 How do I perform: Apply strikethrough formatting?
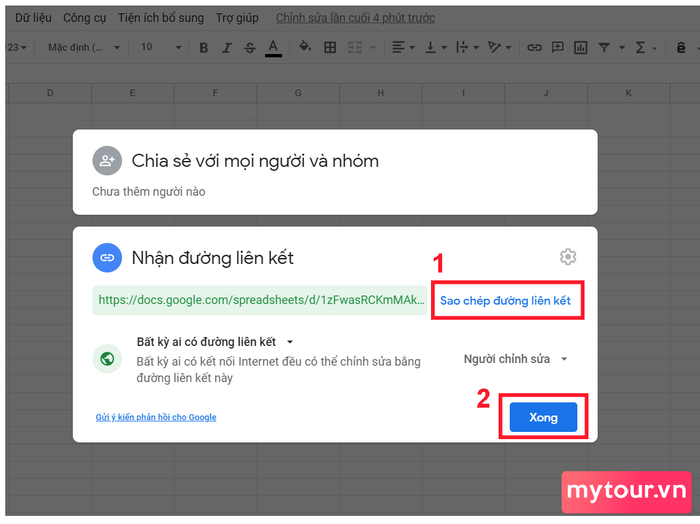(250, 47)
